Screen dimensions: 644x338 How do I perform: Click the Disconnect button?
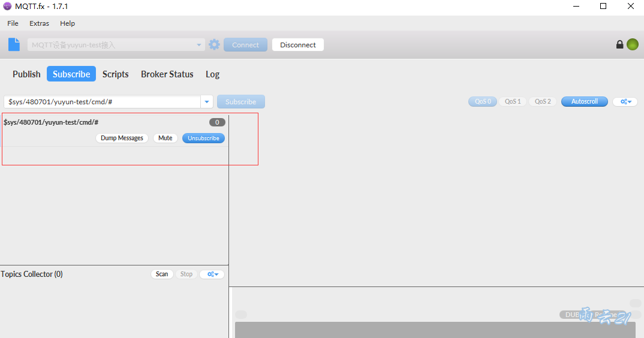(298, 45)
